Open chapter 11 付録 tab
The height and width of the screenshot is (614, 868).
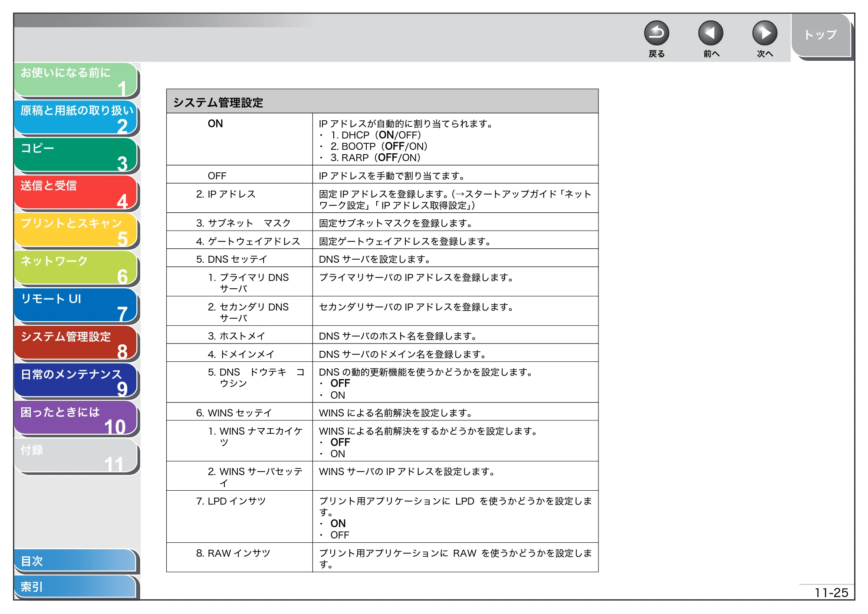click(x=76, y=456)
